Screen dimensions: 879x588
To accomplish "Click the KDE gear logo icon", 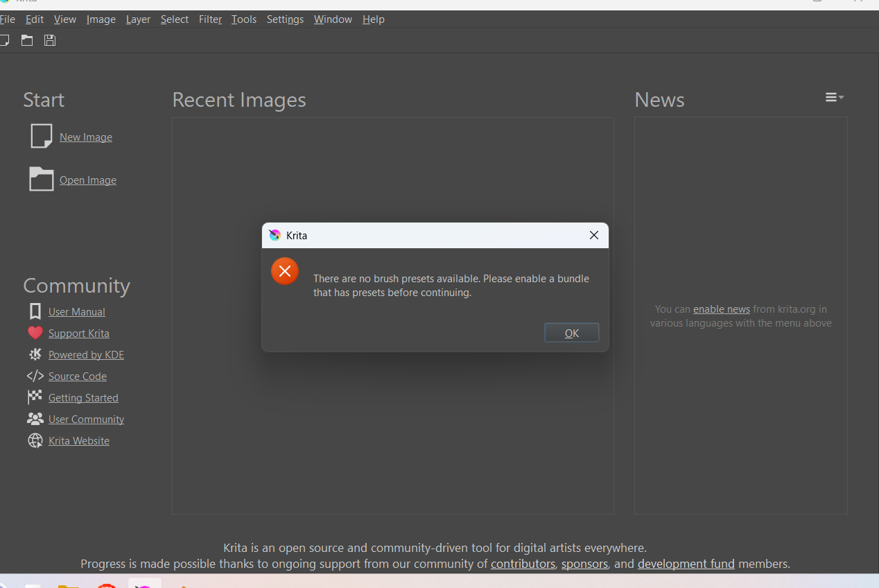I will 35,354.
